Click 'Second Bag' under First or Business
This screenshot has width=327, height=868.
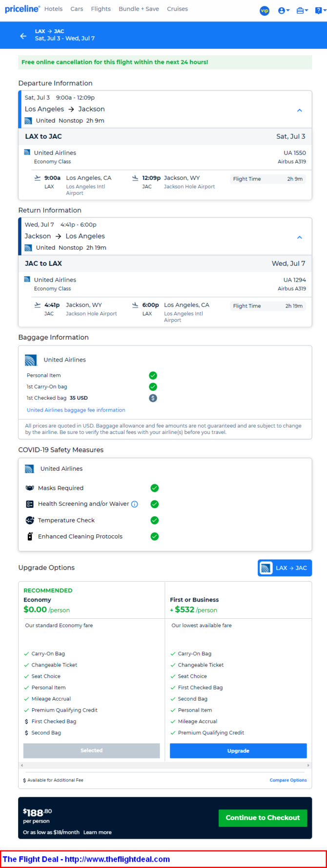pyautogui.click(x=193, y=699)
